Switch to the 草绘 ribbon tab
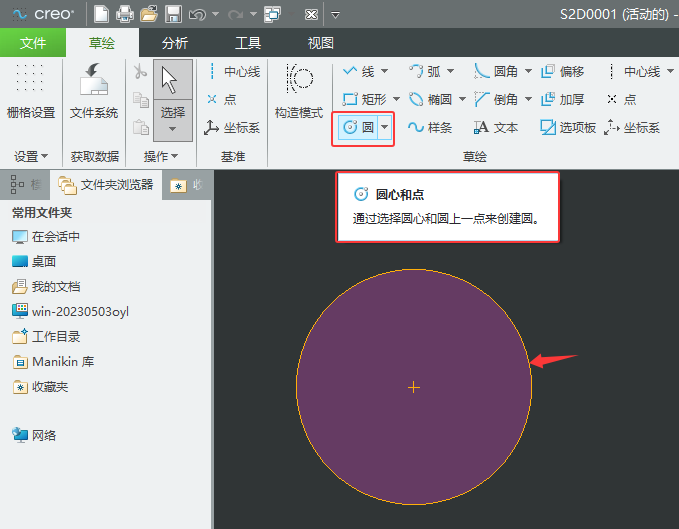 [102, 43]
